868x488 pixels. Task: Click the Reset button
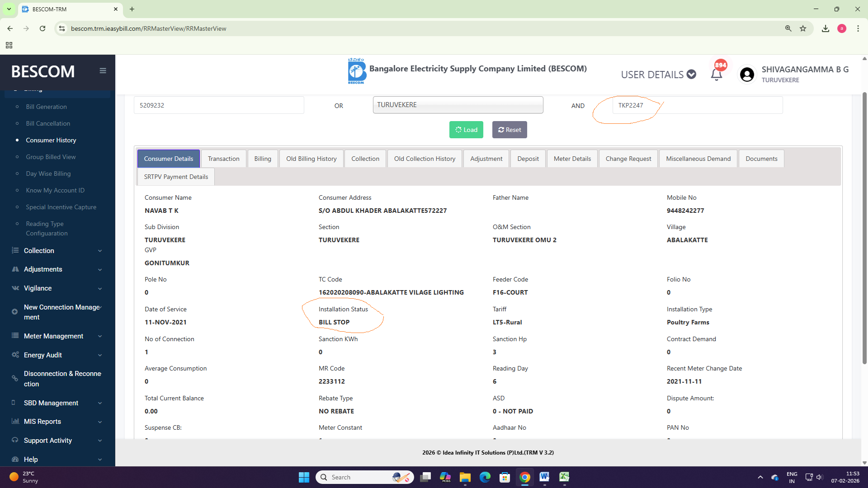(x=509, y=130)
